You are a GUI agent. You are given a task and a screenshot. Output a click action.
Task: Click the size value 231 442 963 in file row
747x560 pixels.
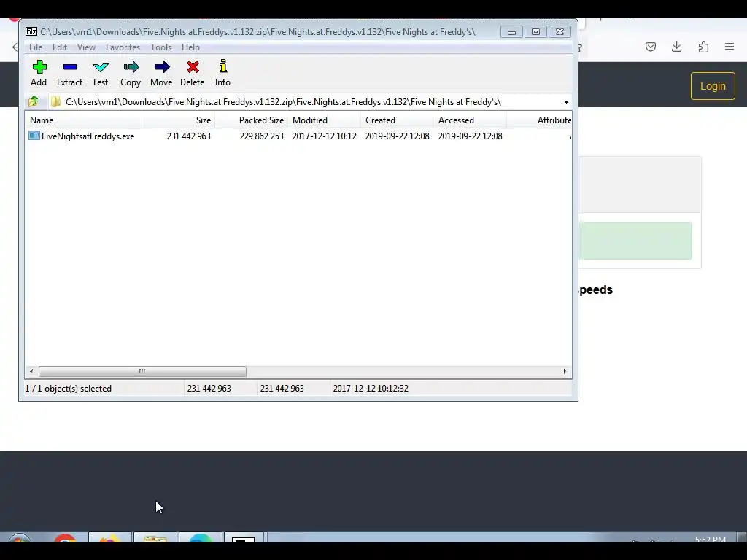[x=189, y=136]
